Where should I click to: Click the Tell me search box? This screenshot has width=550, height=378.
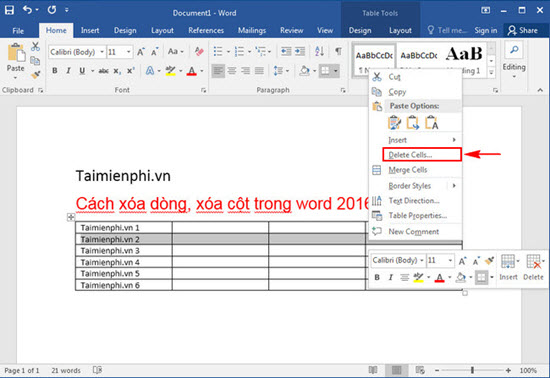click(447, 31)
